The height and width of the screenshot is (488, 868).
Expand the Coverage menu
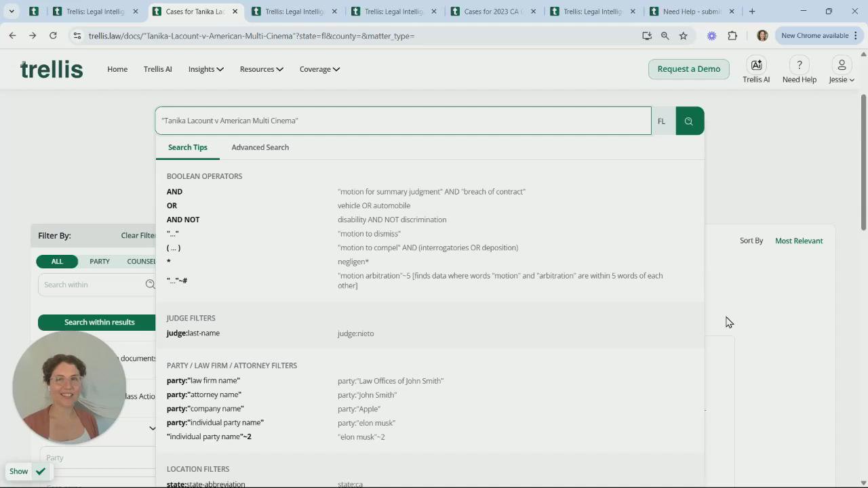point(319,69)
